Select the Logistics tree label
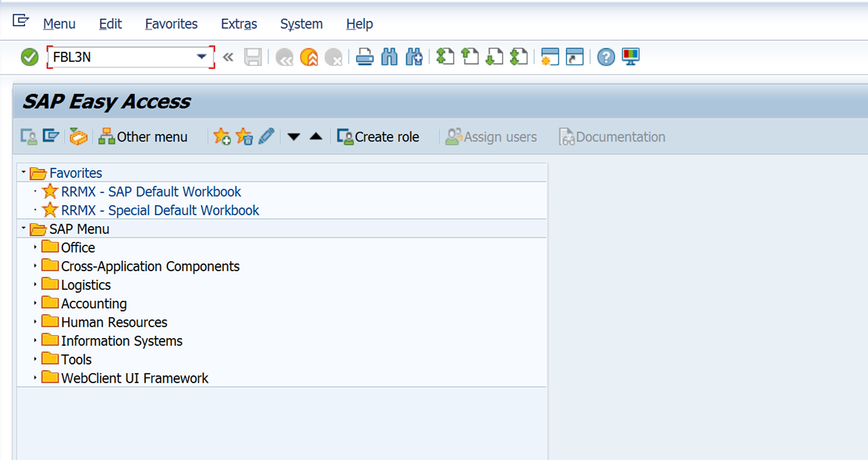This screenshot has height=460, width=868. tap(86, 286)
